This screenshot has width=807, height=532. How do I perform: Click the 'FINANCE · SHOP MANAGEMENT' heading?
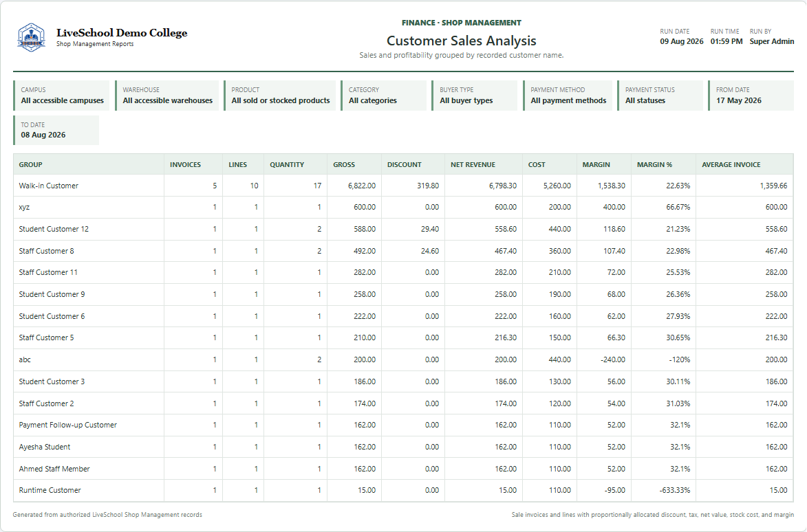(x=461, y=23)
